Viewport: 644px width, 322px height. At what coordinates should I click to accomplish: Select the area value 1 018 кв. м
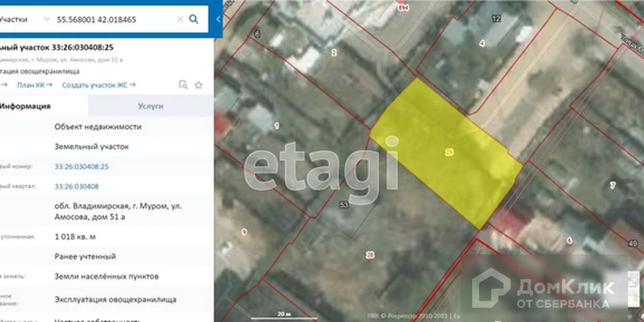point(75,237)
